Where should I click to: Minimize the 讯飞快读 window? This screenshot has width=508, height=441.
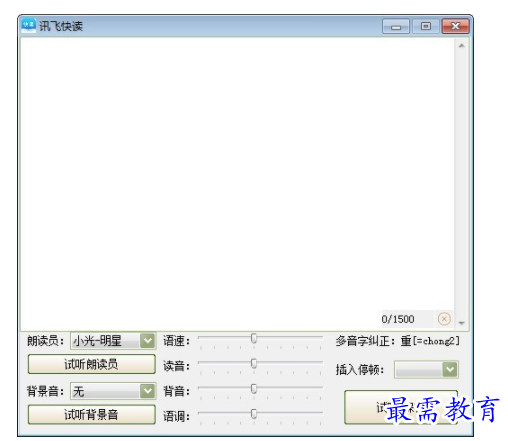tap(396, 26)
